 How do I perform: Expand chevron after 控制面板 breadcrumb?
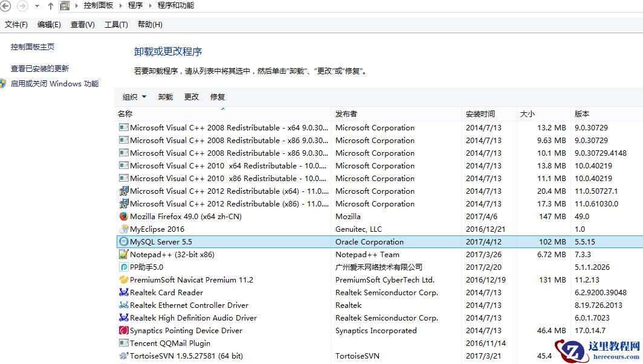point(121,5)
